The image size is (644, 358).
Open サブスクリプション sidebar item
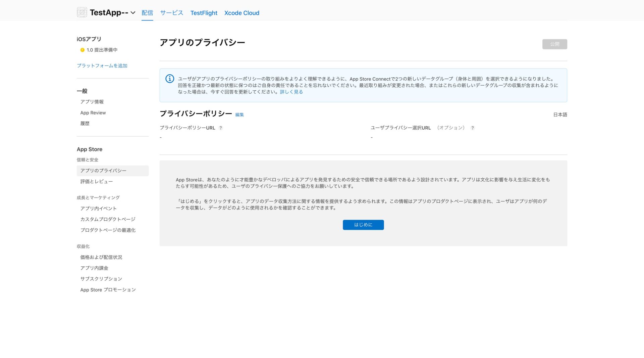click(101, 279)
